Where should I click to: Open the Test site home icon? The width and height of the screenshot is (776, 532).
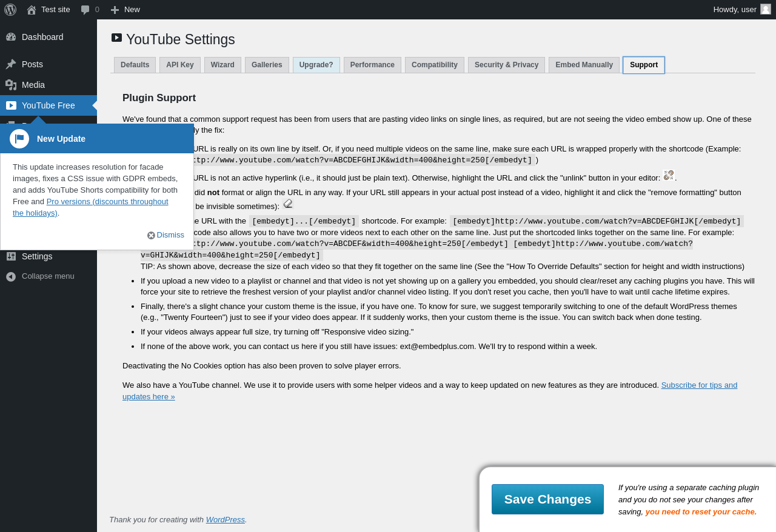coord(32,10)
